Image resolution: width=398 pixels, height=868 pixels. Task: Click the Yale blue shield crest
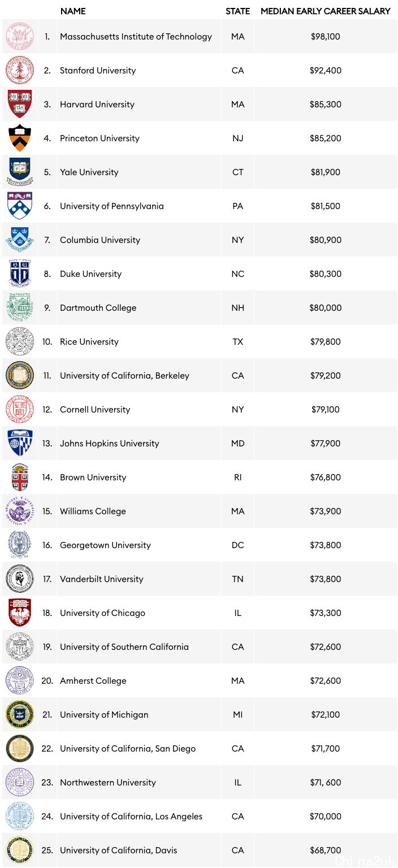(x=20, y=172)
